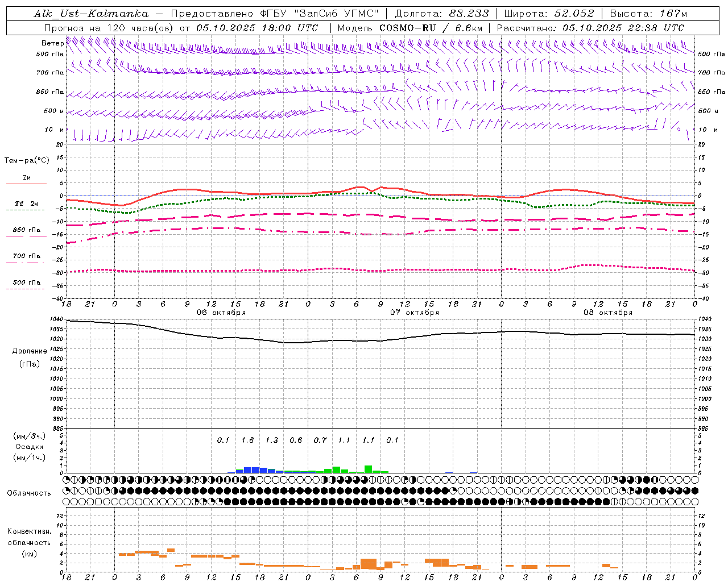The width and height of the screenshot is (728, 582).
Task: Click the Ветер wind panel label
Action: (53, 43)
